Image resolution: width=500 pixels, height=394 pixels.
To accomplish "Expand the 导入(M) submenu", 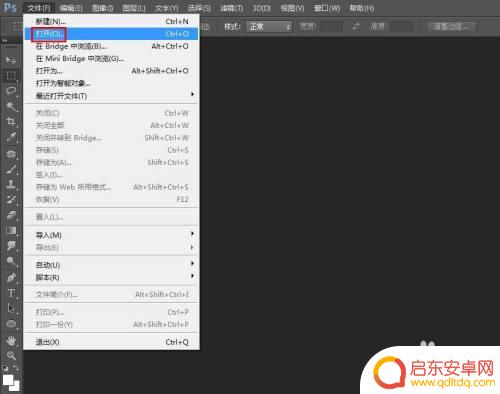I will pyautogui.click(x=111, y=235).
